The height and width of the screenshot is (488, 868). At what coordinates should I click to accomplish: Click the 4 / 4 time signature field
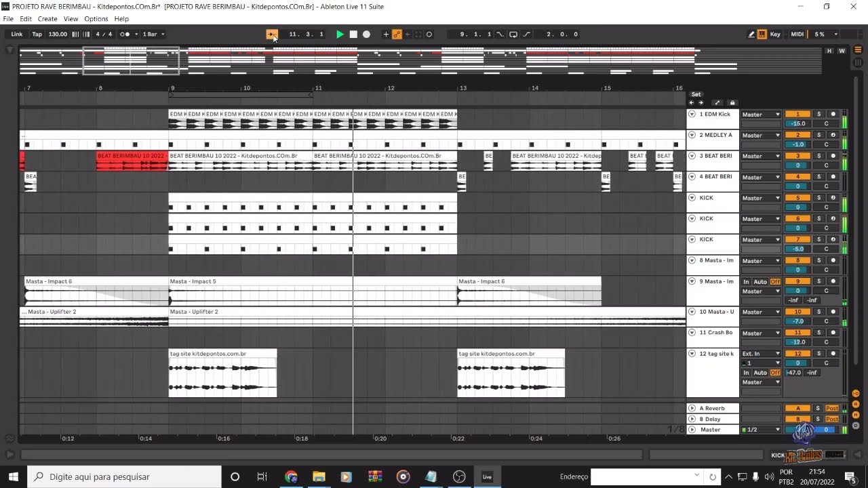104,34
